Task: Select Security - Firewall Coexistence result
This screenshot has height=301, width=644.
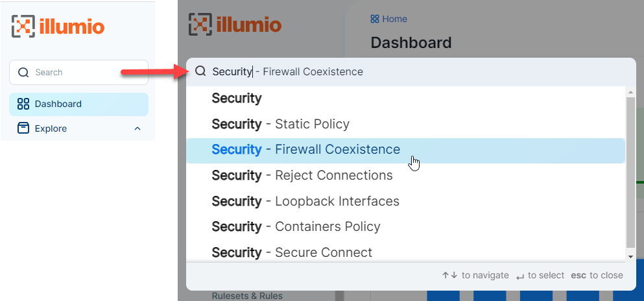Action: (x=305, y=150)
